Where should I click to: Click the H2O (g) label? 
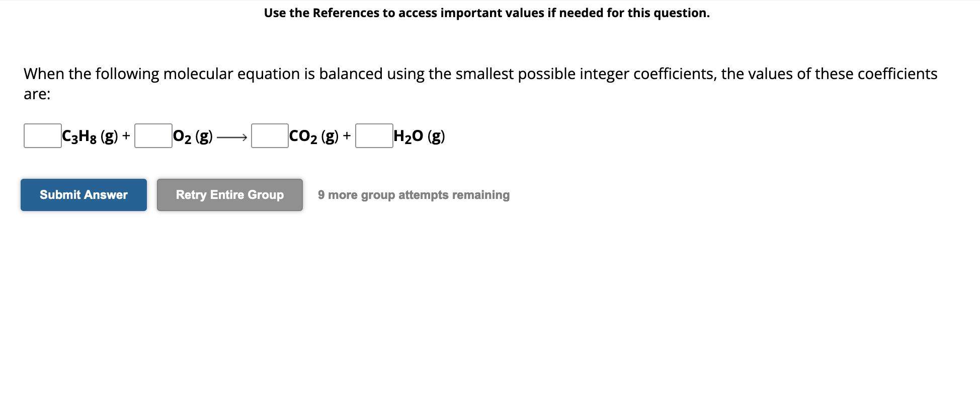418,135
